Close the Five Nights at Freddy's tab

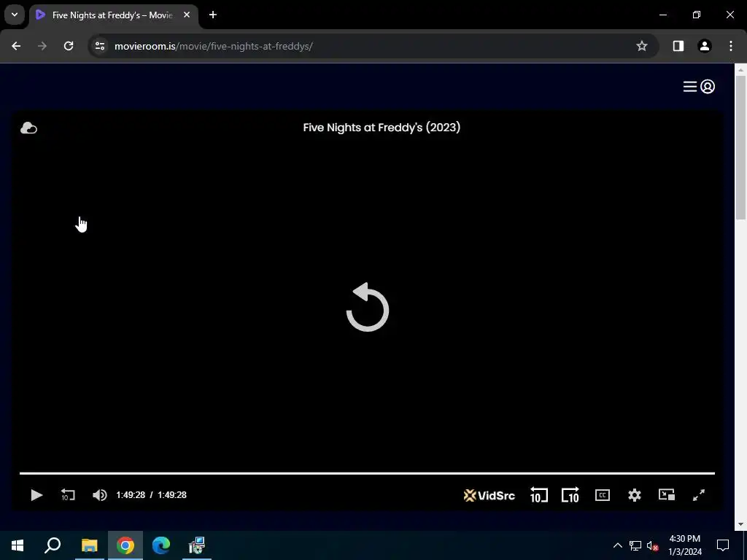(187, 15)
